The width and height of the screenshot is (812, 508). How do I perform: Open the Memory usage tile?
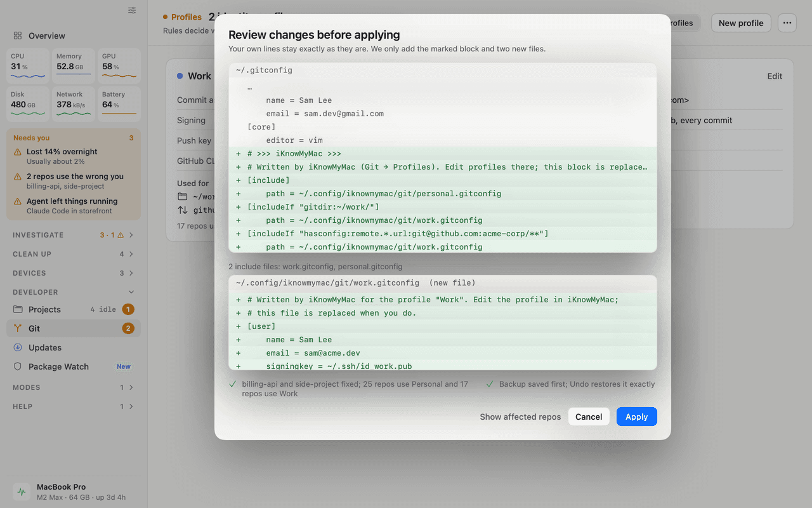click(x=74, y=65)
